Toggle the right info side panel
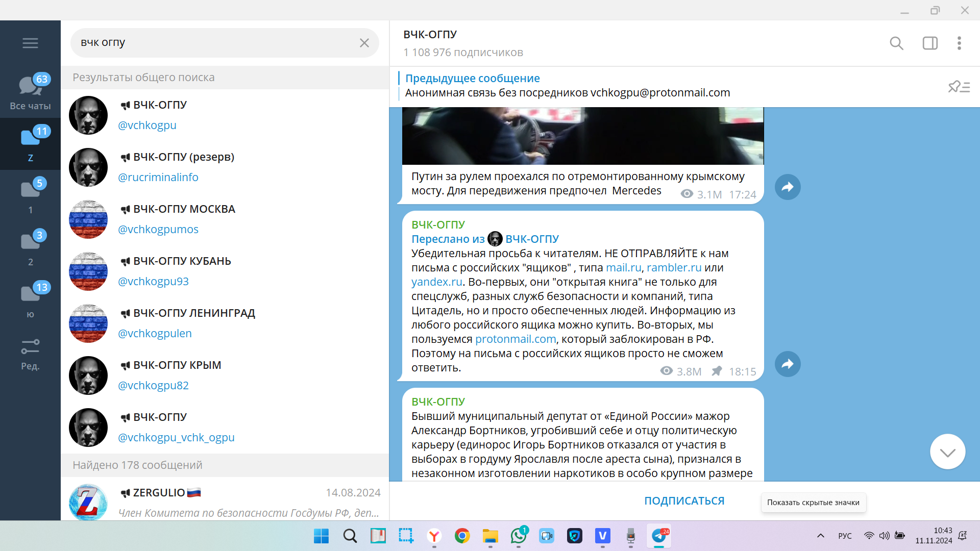Image resolution: width=980 pixels, height=551 pixels. point(930,43)
